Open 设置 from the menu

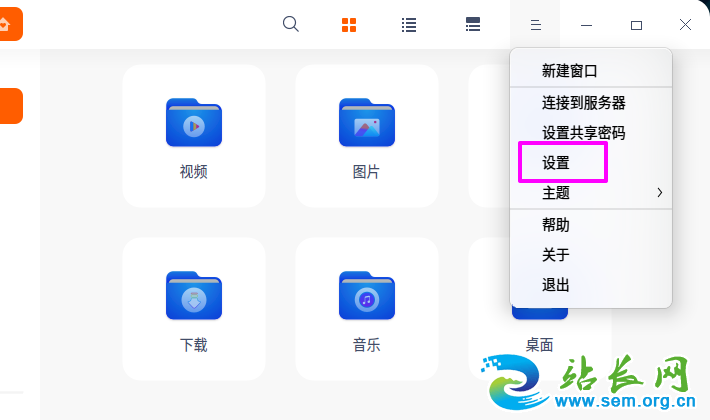[x=556, y=162]
